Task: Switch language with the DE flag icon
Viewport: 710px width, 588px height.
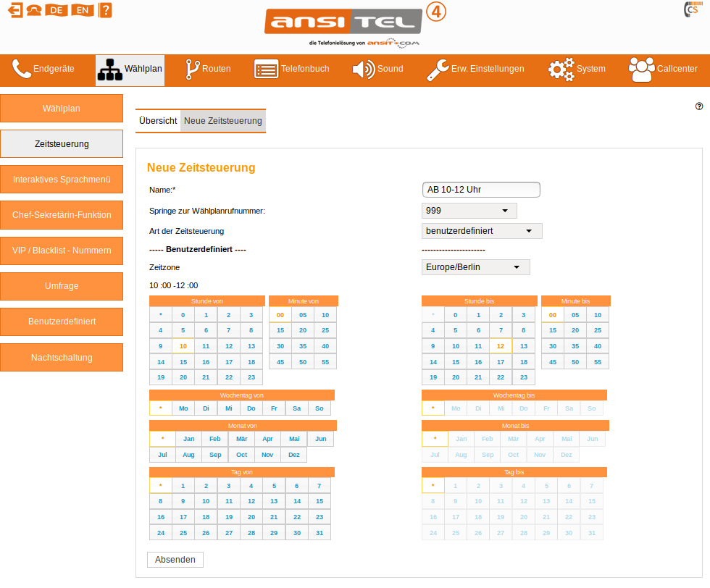Action: tap(56, 10)
